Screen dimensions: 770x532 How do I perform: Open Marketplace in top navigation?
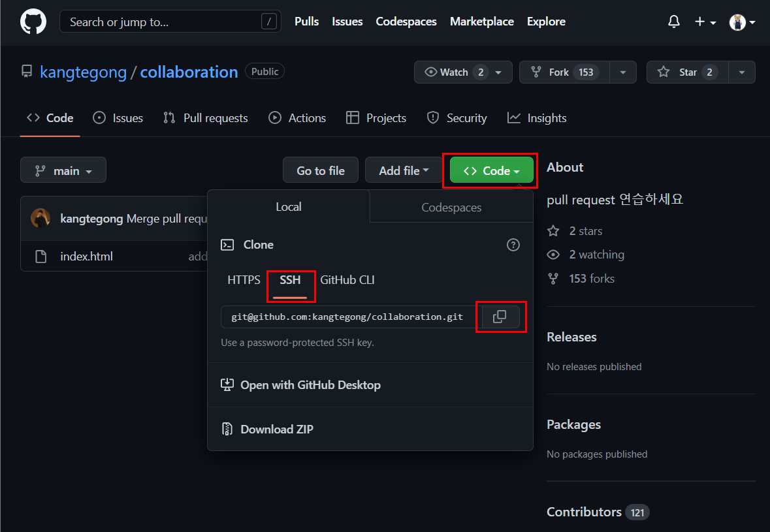[482, 22]
